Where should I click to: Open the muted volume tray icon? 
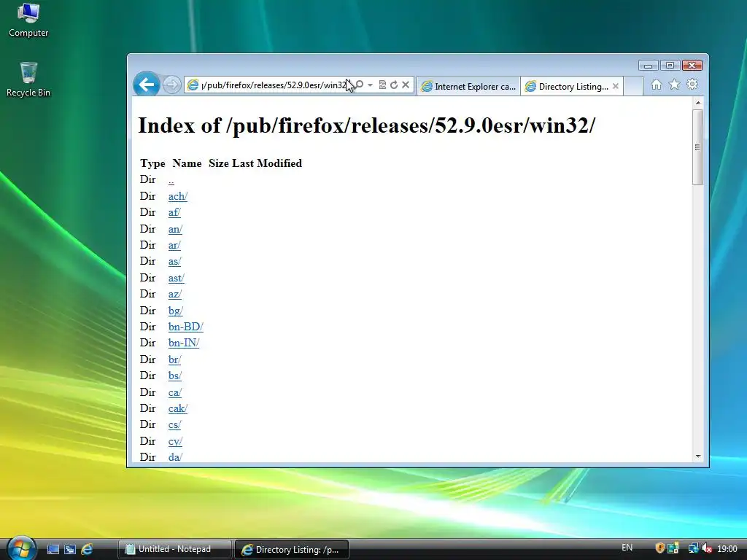tap(707, 548)
